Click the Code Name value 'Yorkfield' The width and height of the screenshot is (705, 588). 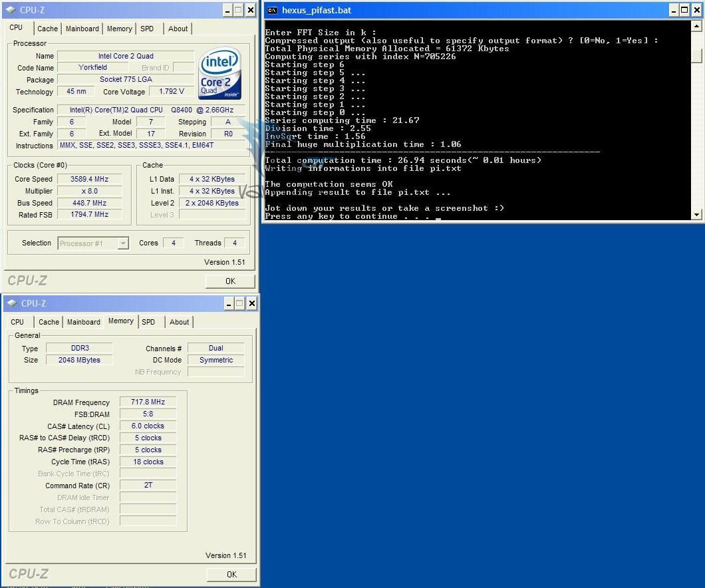click(92, 67)
